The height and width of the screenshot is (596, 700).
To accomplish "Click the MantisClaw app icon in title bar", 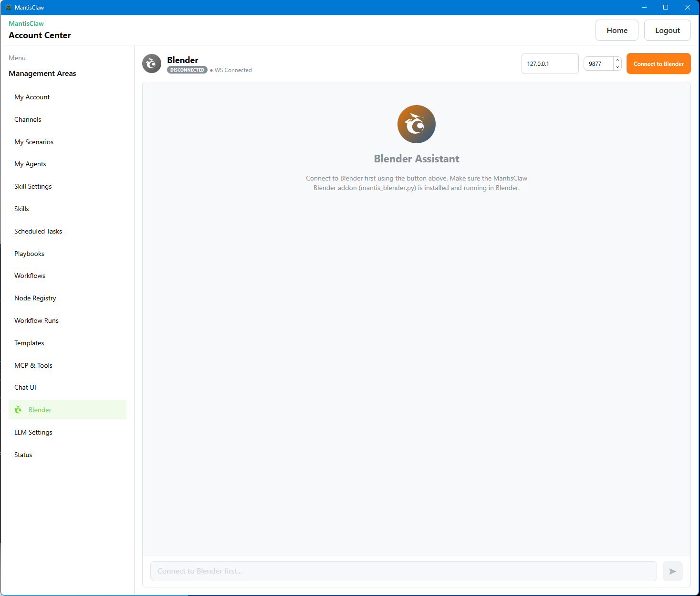I will tap(8, 7).
